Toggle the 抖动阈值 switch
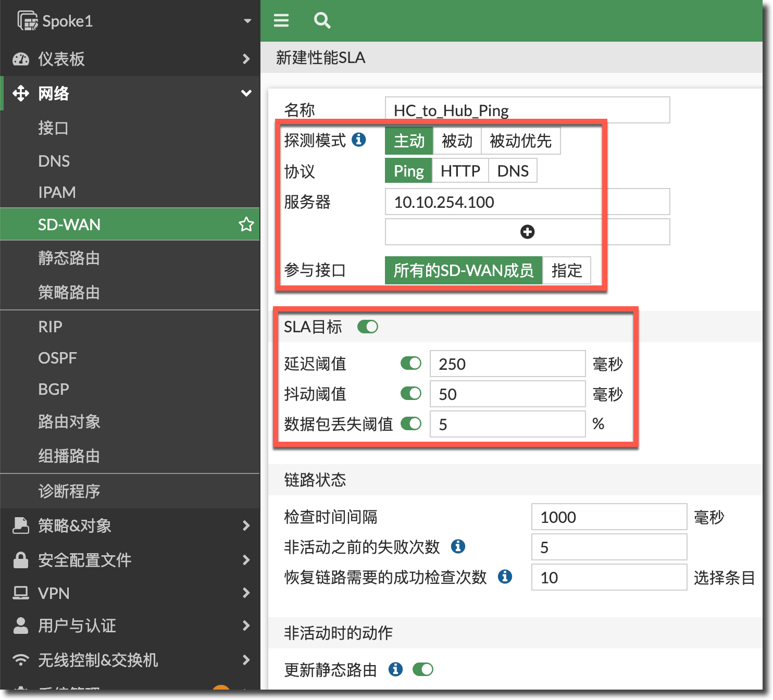Viewport: 773px width, 700px height. tap(411, 393)
